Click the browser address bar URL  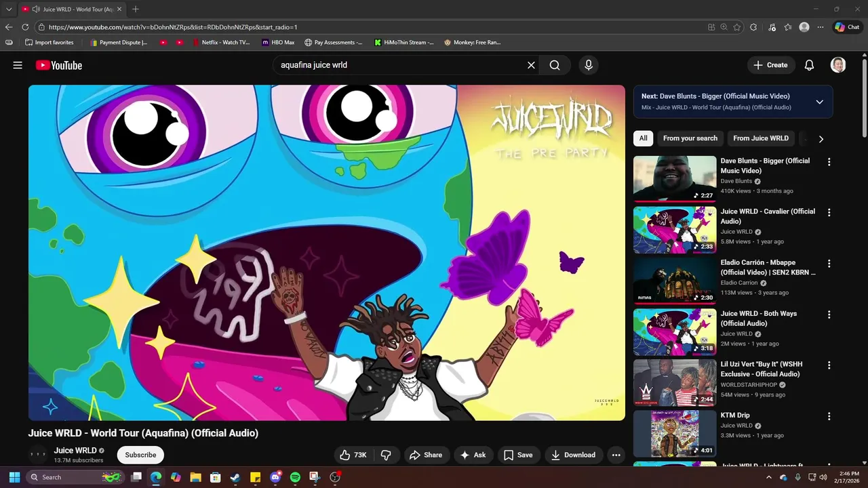point(173,27)
